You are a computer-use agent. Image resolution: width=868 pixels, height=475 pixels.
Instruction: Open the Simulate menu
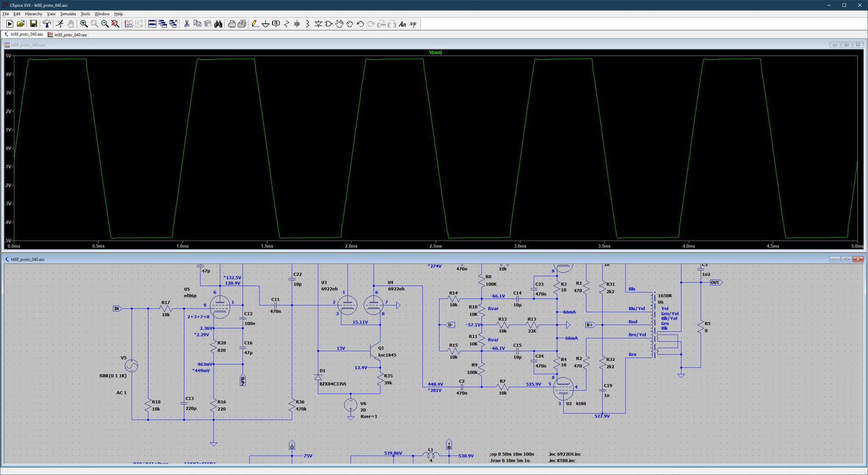tap(68, 14)
